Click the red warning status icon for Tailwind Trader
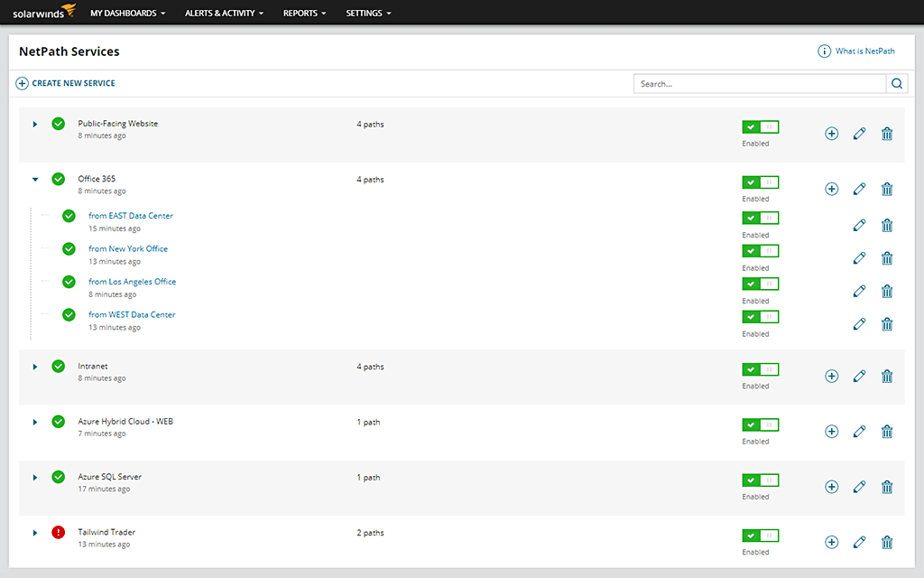Screen dimensions: 924x578 58,532
